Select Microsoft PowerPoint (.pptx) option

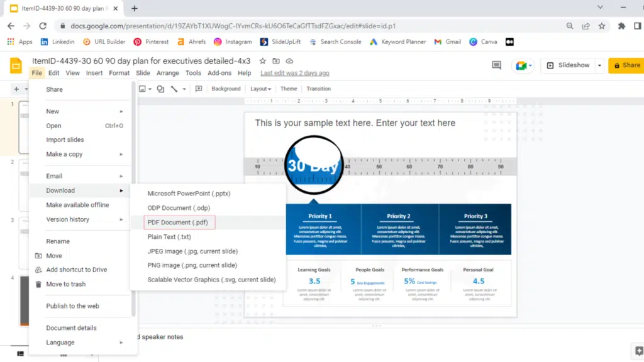tap(189, 194)
